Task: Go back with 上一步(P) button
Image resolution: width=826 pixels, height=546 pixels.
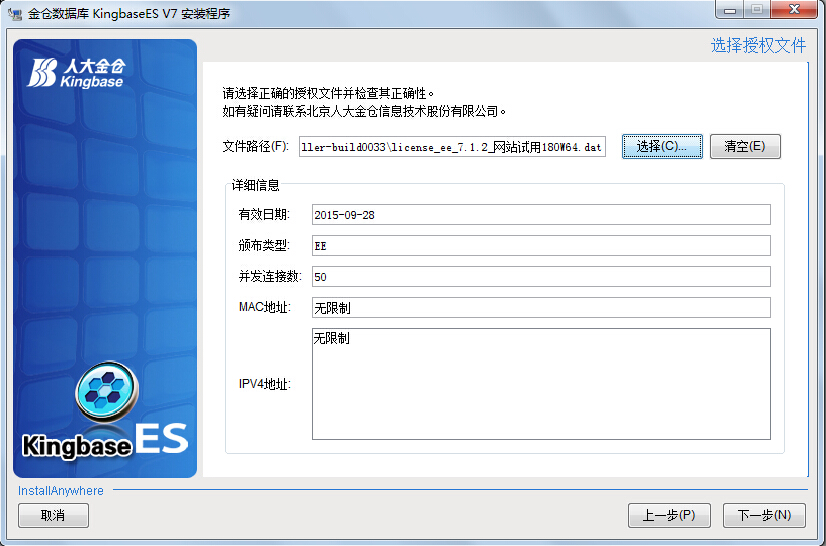Action: point(669,515)
